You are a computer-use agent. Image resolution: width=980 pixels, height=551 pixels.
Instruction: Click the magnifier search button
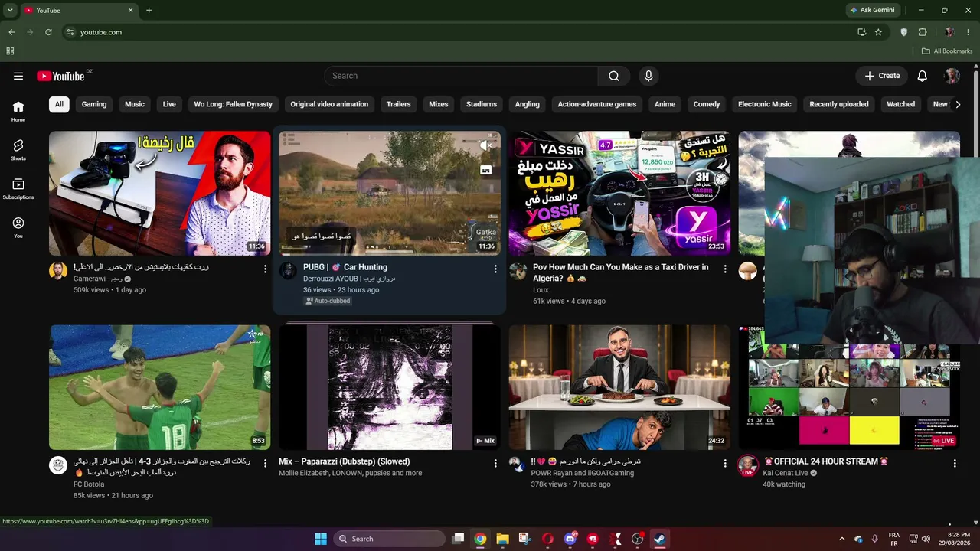click(x=614, y=76)
